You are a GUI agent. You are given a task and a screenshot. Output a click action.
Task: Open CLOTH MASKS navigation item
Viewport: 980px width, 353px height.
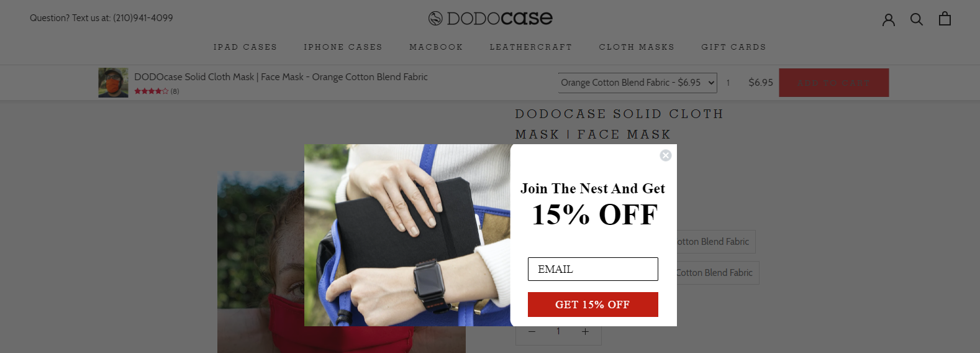(x=637, y=47)
